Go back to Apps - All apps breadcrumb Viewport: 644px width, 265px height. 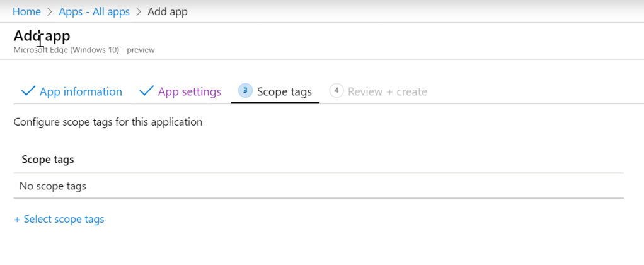click(94, 11)
